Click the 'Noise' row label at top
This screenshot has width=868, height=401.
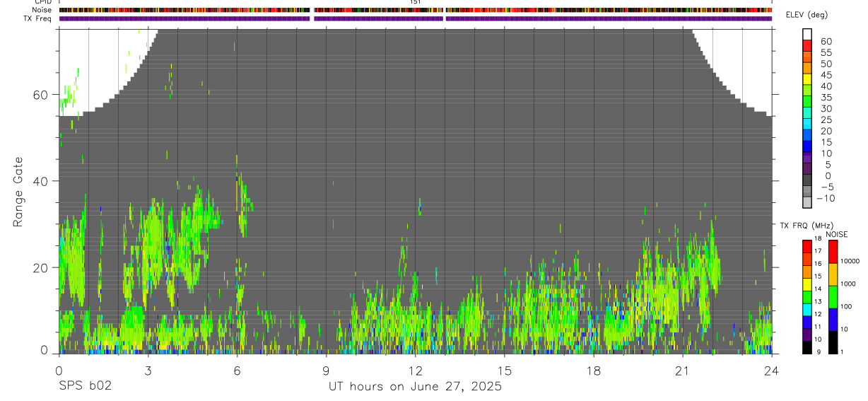(x=43, y=10)
